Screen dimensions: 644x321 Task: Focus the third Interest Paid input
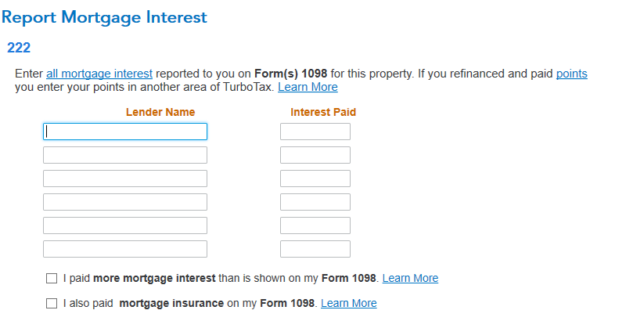click(x=315, y=179)
